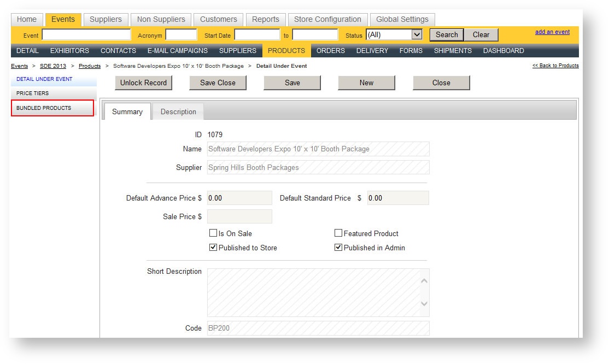Image resolution: width=609 pixels, height=364 pixels.
Task: Follow the add an event link
Action: click(552, 32)
